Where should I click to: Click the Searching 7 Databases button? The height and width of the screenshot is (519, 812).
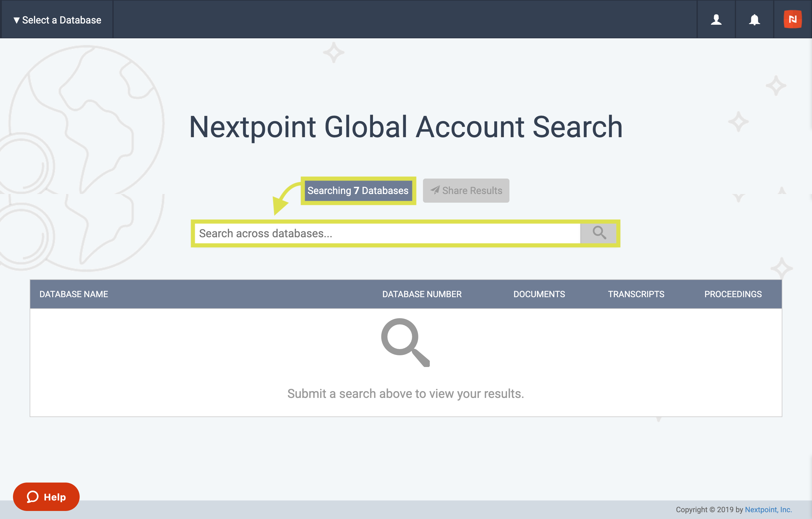click(358, 191)
